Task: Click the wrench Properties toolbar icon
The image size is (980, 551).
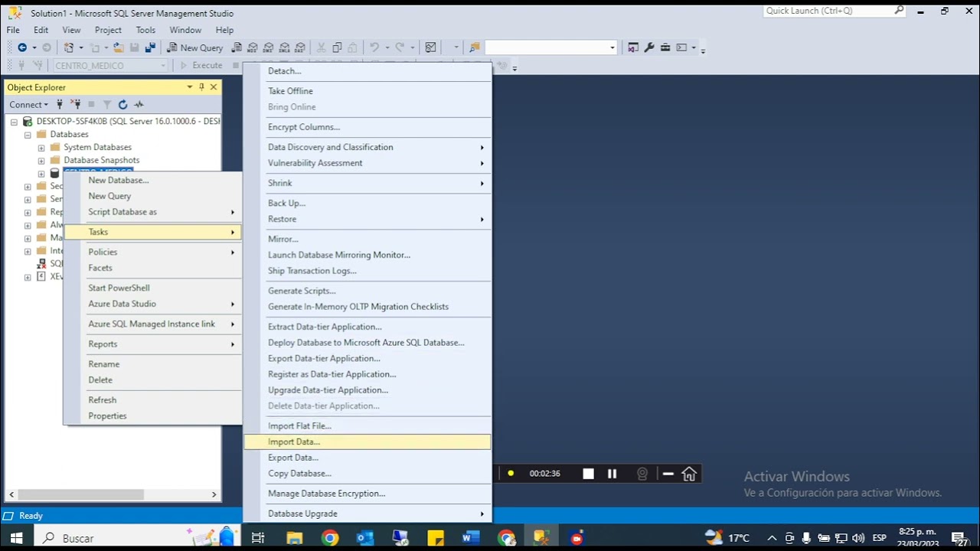Action: pos(649,47)
